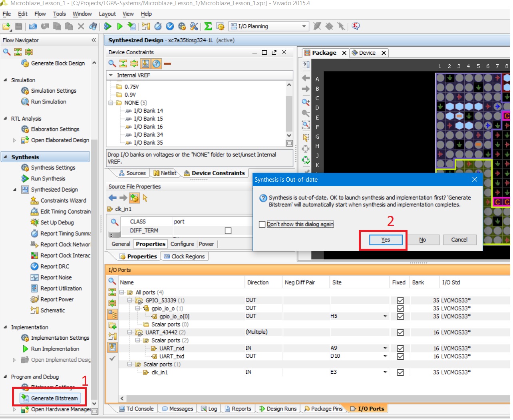Uncheck Fixed checkbox for clk_in1 port
This screenshot has width=513, height=420.
400,372
